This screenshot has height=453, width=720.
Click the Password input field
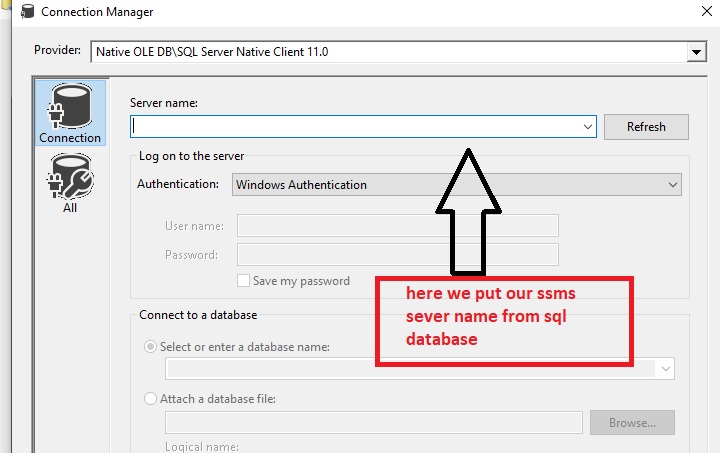(398, 254)
